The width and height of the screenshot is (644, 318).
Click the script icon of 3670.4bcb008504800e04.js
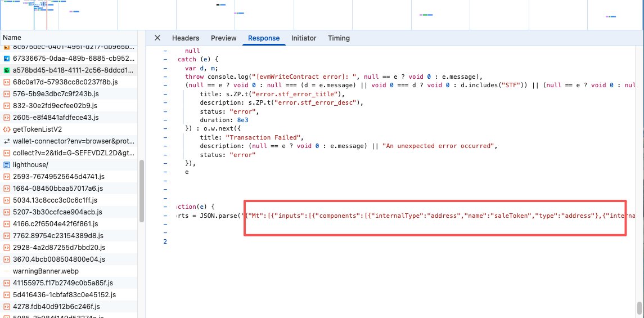click(7, 259)
